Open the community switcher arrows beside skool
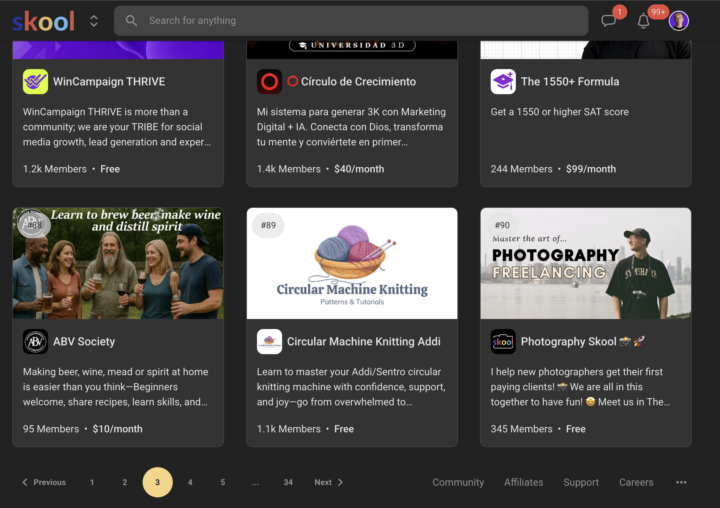This screenshot has width=720, height=508. coord(94,21)
